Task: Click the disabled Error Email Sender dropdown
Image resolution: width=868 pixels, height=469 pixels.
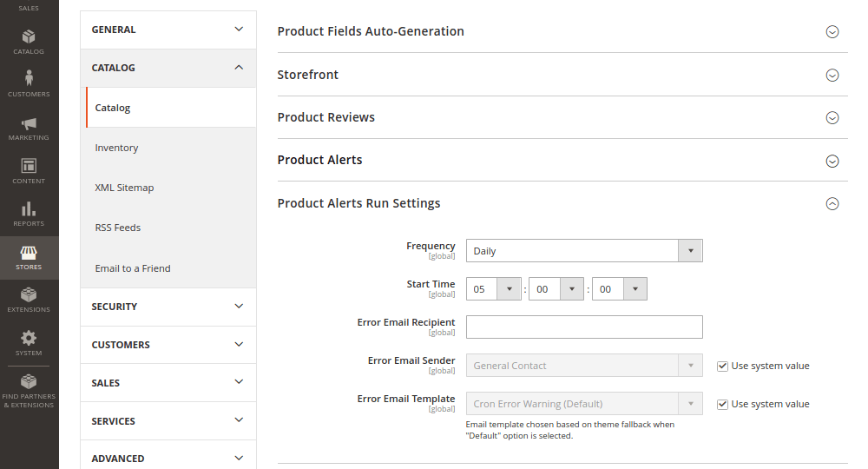Action: coord(584,366)
